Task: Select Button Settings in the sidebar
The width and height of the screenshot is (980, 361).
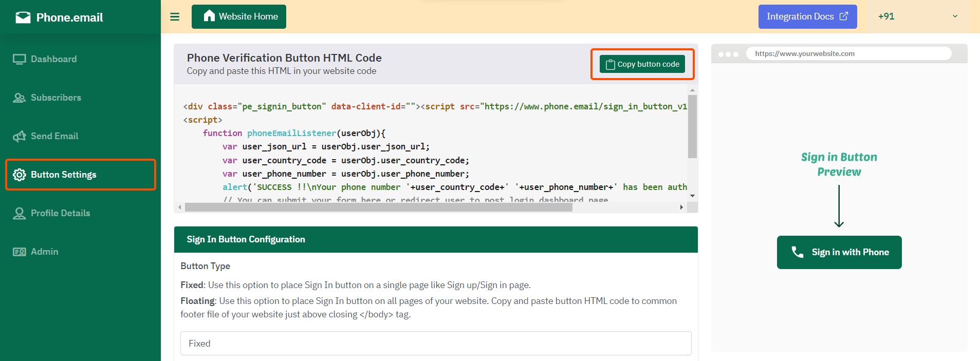Action: coord(80,175)
